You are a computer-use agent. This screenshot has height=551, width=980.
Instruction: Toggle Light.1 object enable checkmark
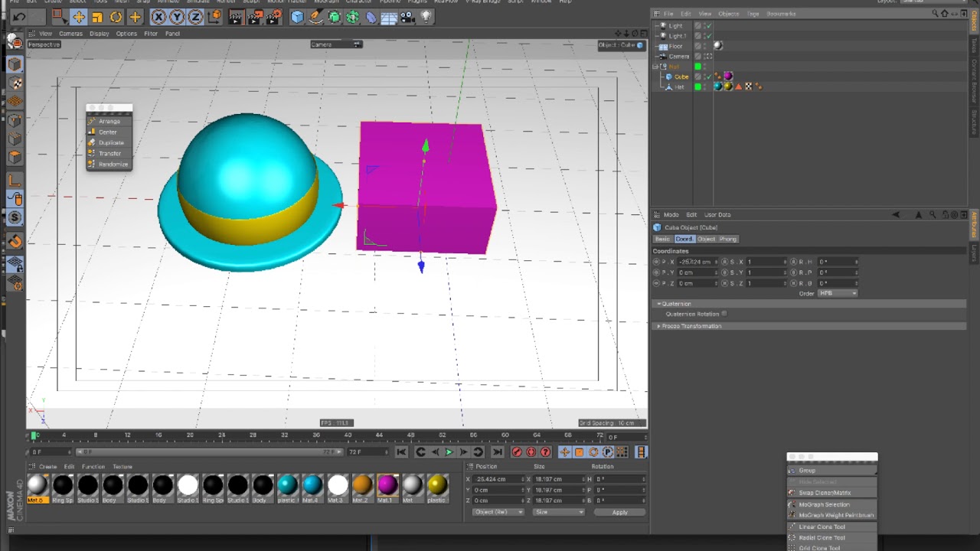click(x=708, y=36)
